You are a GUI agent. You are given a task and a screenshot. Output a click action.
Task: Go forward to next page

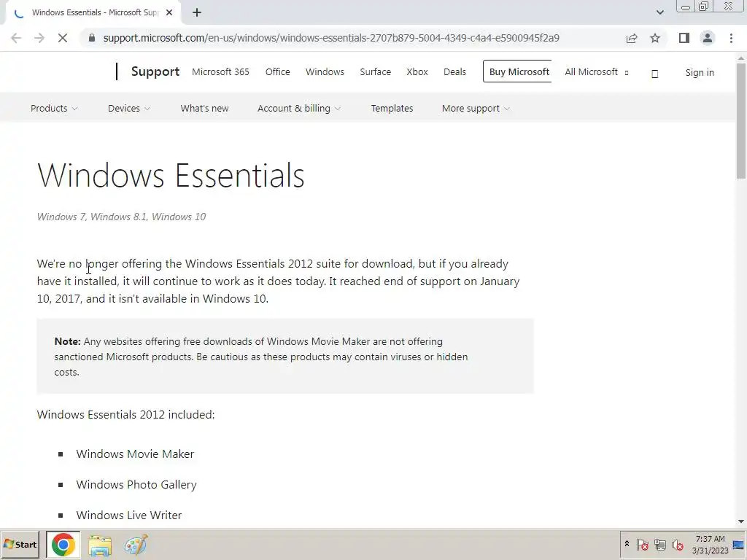click(x=39, y=38)
